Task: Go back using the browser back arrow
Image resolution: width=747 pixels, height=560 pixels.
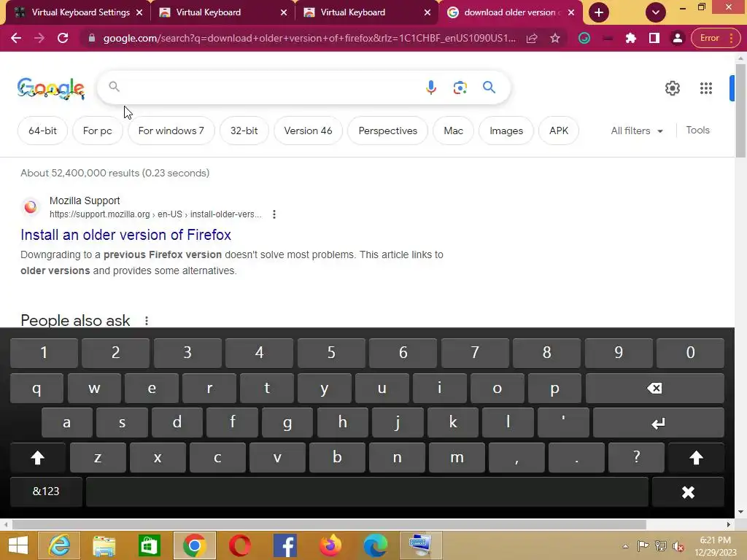Action: (x=16, y=38)
